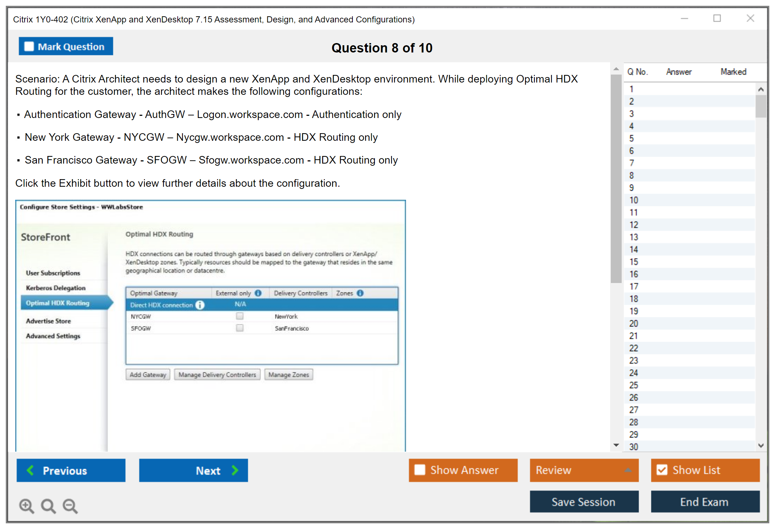Click the Save Session button
The width and height of the screenshot is (778, 532).
[584, 502]
